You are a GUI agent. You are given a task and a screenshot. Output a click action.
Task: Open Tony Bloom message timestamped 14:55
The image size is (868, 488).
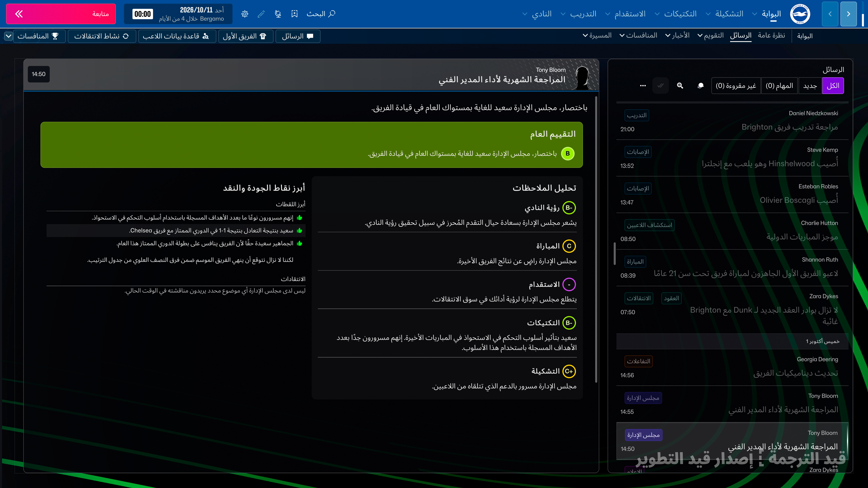point(732,404)
